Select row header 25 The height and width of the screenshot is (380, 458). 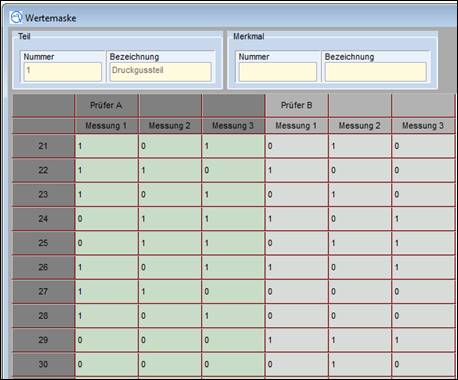pyautogui.click(x=44, y=243)
